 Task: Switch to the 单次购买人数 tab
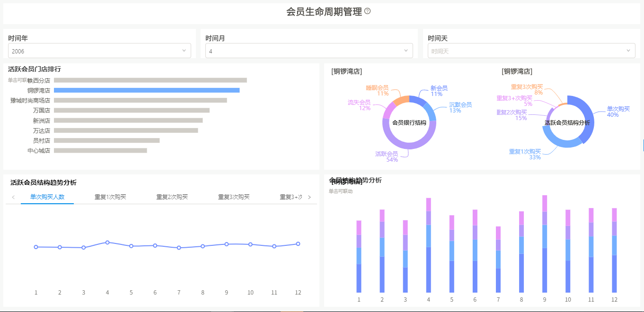[47, 197]
